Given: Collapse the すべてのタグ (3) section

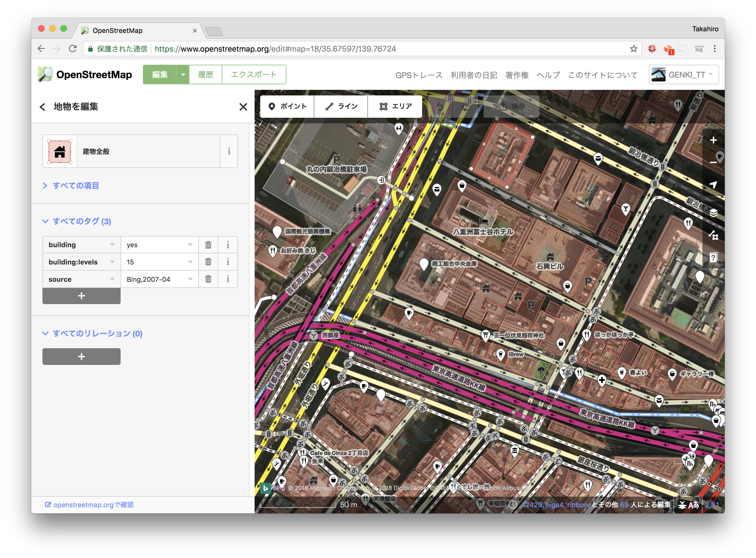Looking at the screenshot, I should point(77,222).
